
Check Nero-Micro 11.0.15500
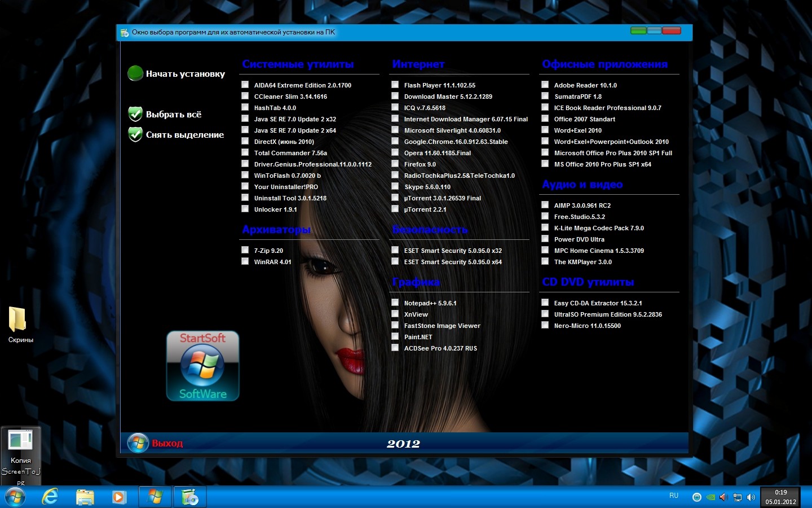(545, 325)
